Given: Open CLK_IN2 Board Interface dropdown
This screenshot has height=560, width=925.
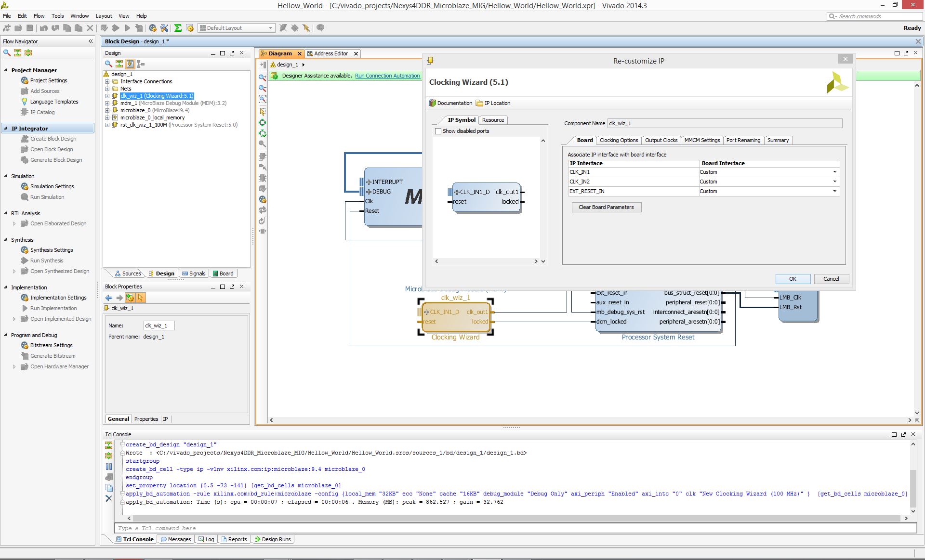Looking at the screenshot, I should (x=835, y=182).
